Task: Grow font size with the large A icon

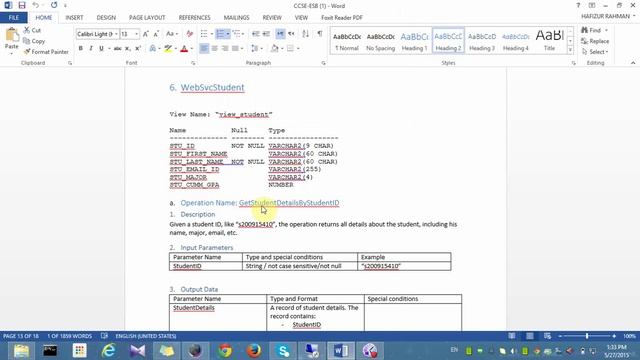Action: coord(146,34)
